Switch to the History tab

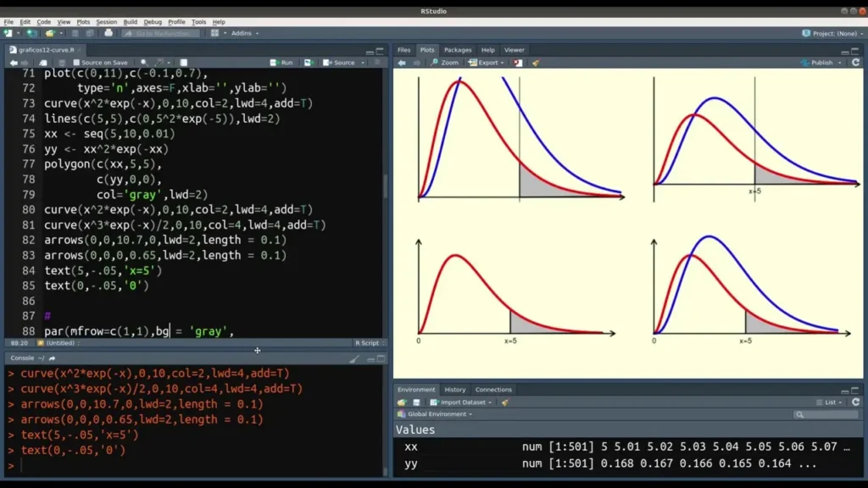click(455, 390)
